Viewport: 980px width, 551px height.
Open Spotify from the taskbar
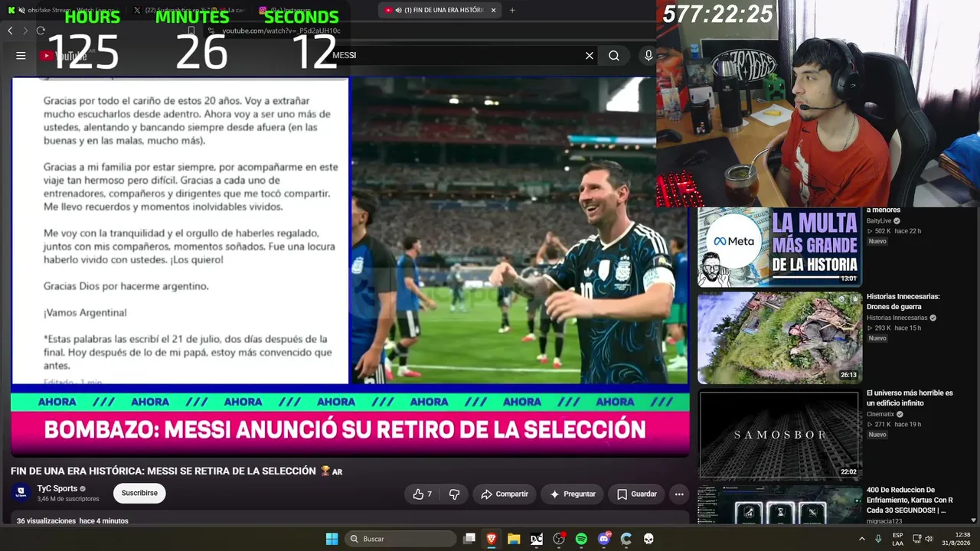coord(581,539)
